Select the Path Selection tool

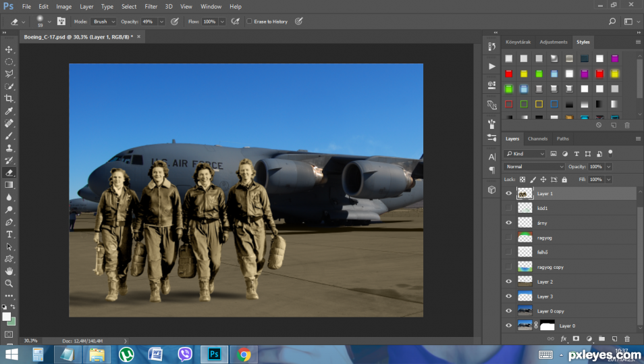(9, 246)
